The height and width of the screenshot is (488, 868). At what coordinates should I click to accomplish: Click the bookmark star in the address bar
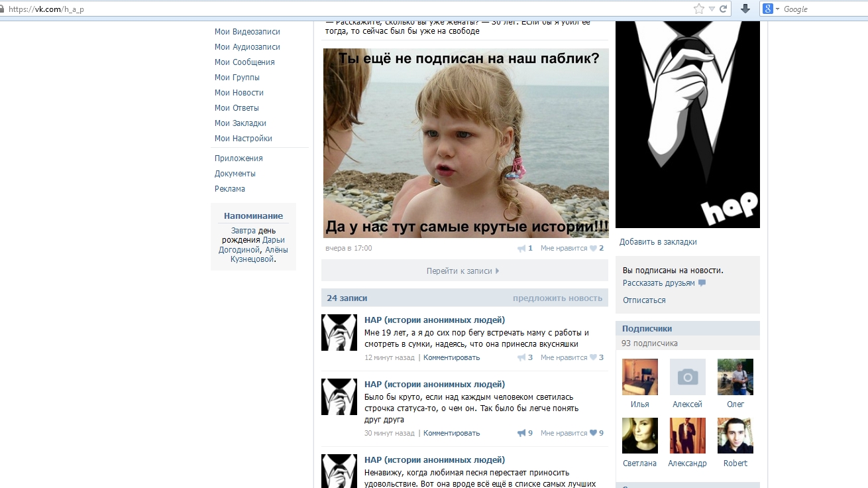[x=698, y=9]
